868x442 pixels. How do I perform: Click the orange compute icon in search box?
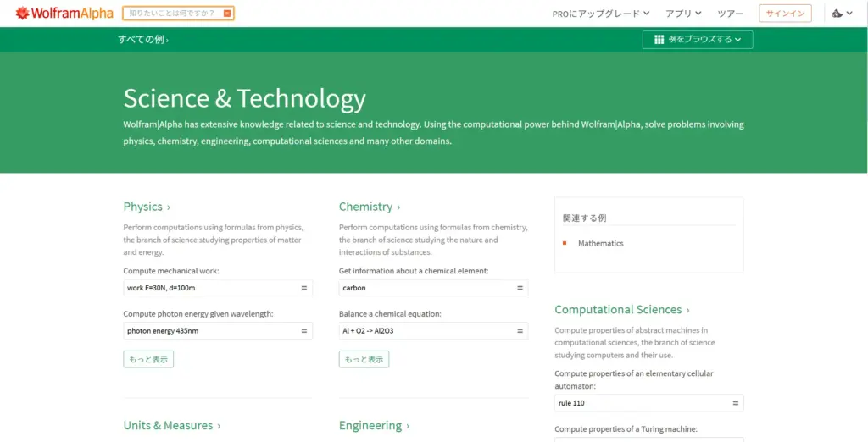(x=227, y=14)
